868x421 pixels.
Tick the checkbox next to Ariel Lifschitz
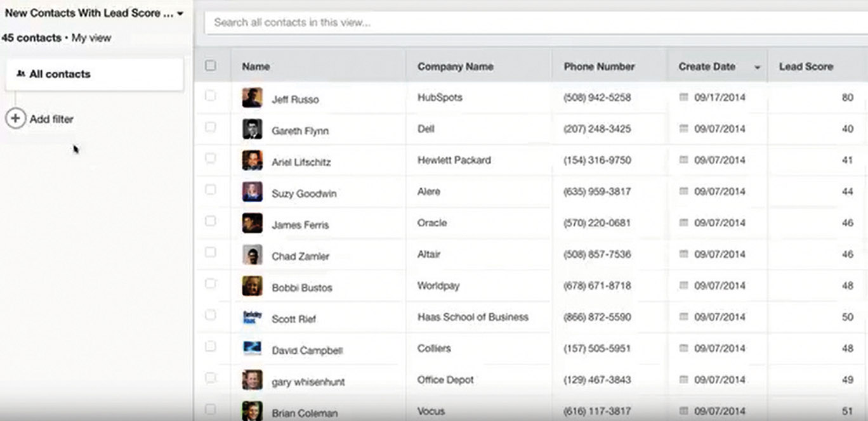click(211, 159)
